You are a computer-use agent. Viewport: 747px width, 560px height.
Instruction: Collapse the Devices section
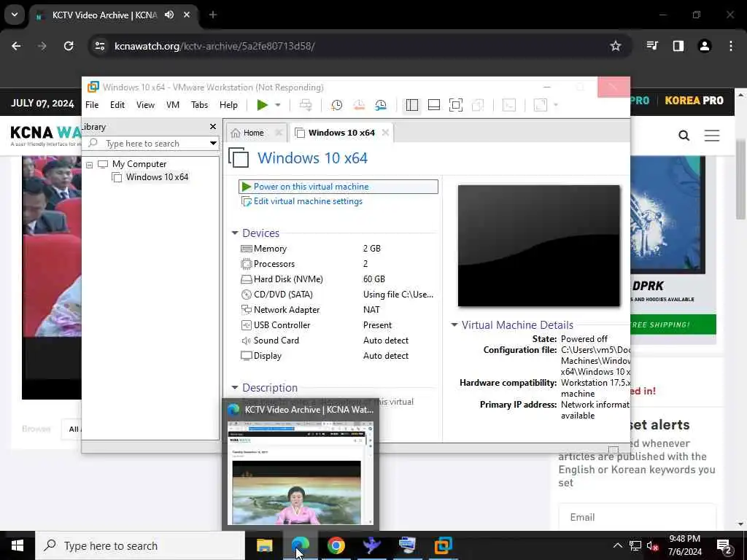click(235, 233)
